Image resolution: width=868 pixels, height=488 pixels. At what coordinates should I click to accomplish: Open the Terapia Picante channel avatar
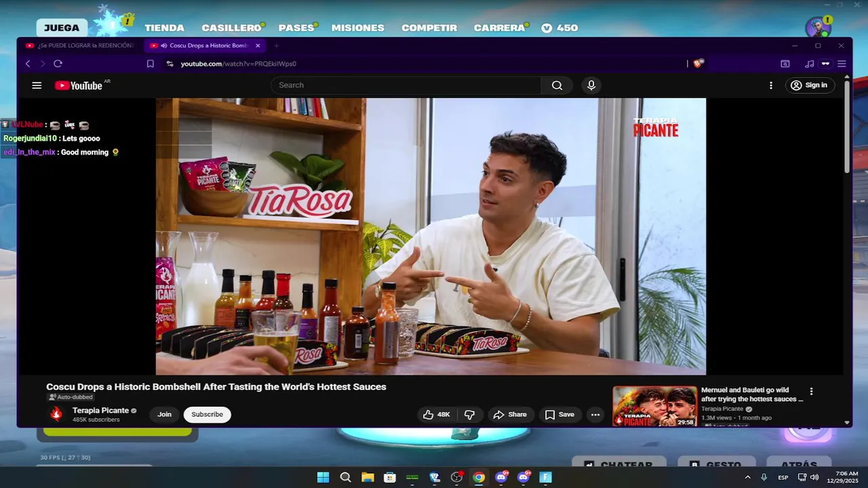click(x=56, y=414)
